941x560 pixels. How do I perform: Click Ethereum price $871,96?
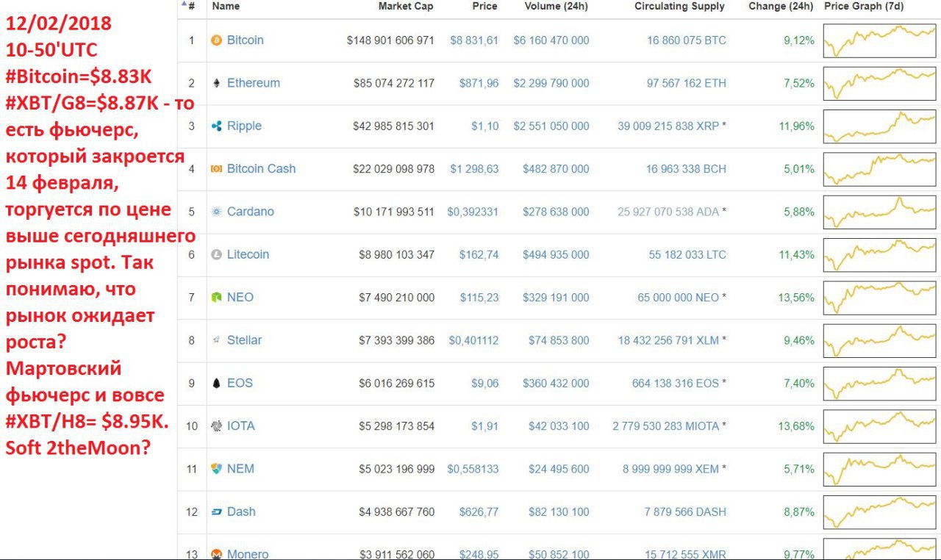pyautogui.click(x=479, y=83)
